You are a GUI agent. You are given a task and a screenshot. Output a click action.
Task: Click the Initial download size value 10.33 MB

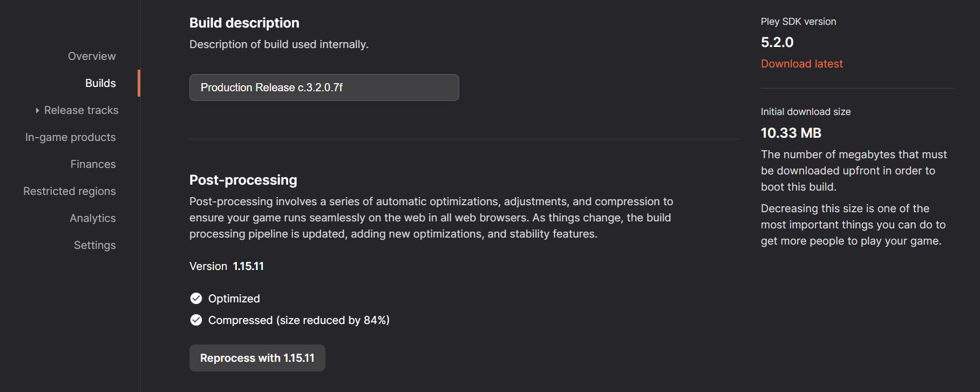point(791,133)
